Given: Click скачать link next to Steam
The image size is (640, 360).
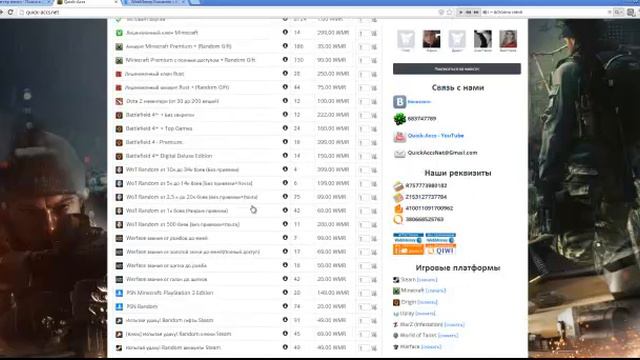Looking at the screenshot, I should (427, 280).
